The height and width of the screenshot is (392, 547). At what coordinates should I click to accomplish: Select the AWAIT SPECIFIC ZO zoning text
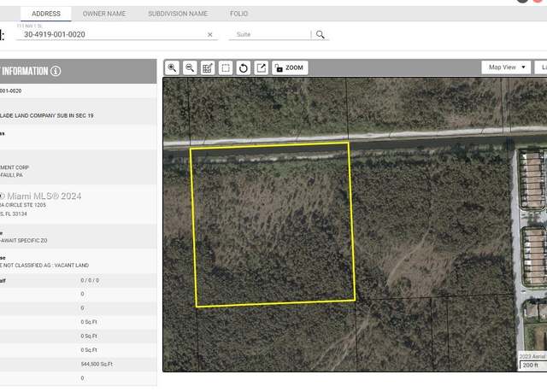pos(25,241)
